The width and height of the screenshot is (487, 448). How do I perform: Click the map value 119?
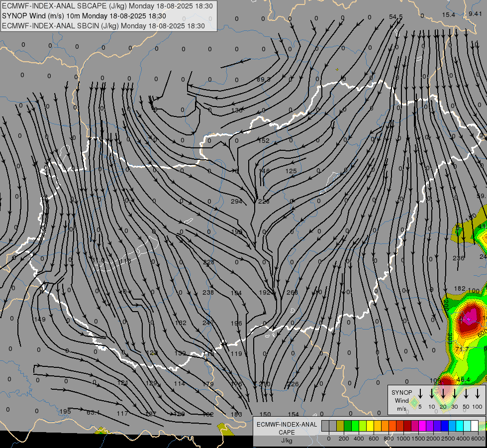(x=236, y=353)
